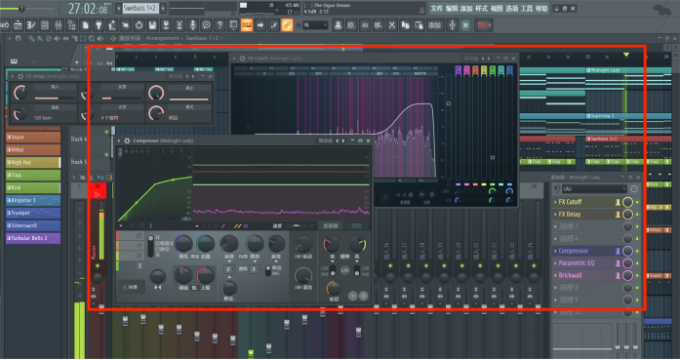
Task: Open the gear menu of FX Cutoff window
Action: point(242,58)
